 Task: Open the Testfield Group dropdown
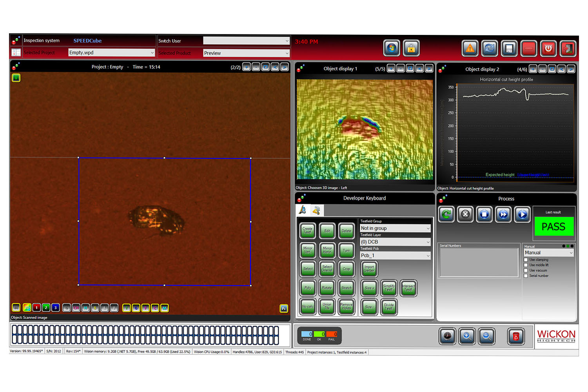[x=395, y=228]
